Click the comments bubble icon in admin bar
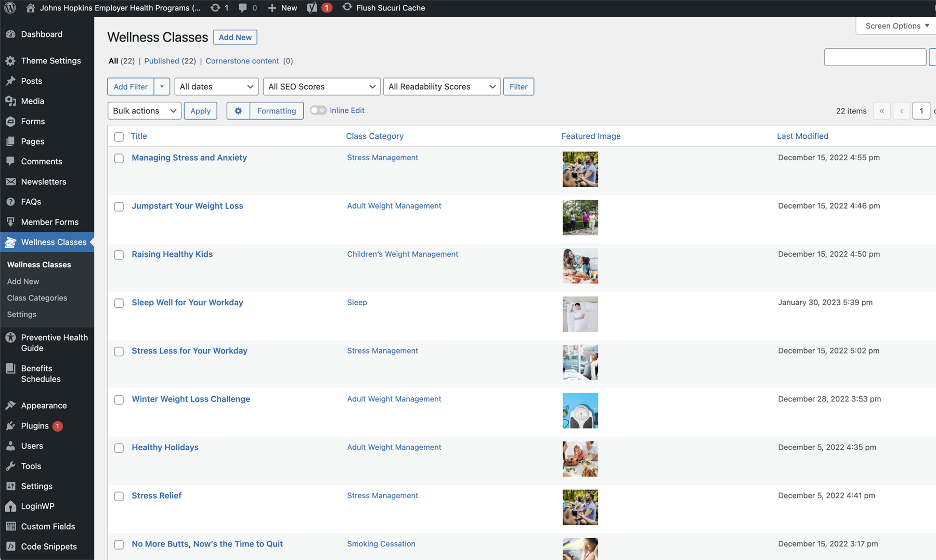Viewport: 936px width, 560px height. point(243,8)
